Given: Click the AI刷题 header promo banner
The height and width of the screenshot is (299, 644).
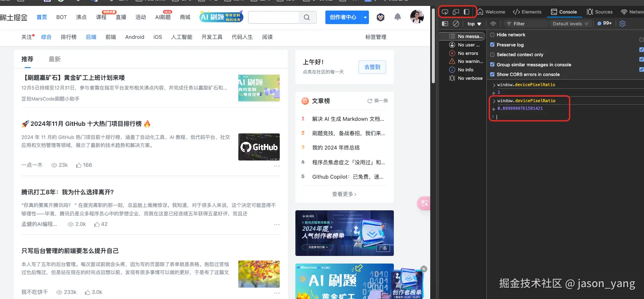Looking at the screenshot, I should coord(222,17).
